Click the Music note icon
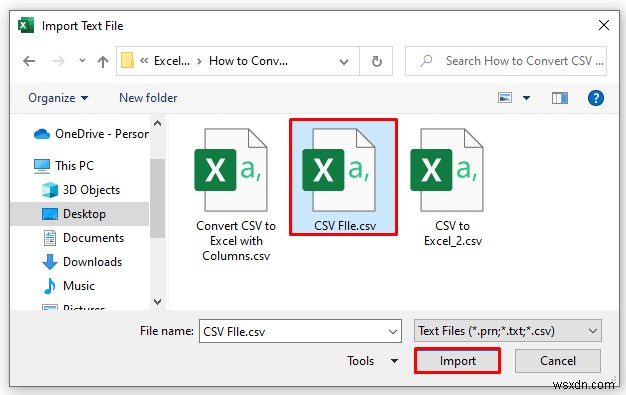Viewport: 626px width, 395px height. click(x=50, y=286)
